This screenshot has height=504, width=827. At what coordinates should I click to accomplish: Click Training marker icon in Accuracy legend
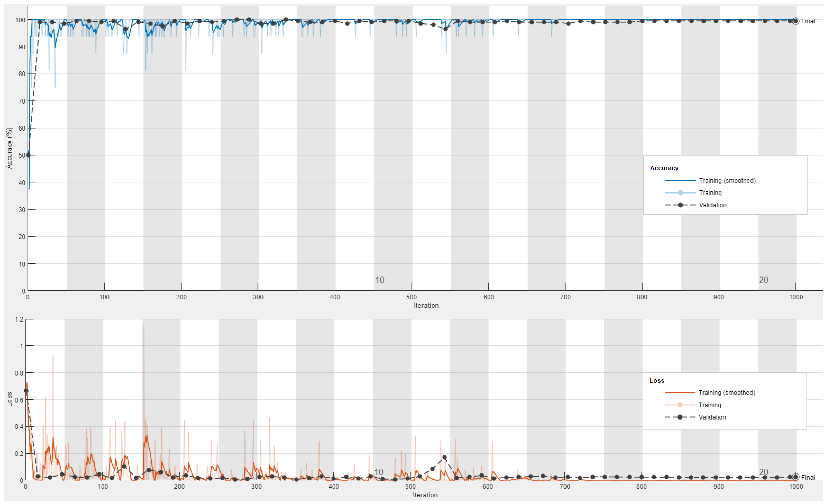pyautogui.click(x=680, y=193)
